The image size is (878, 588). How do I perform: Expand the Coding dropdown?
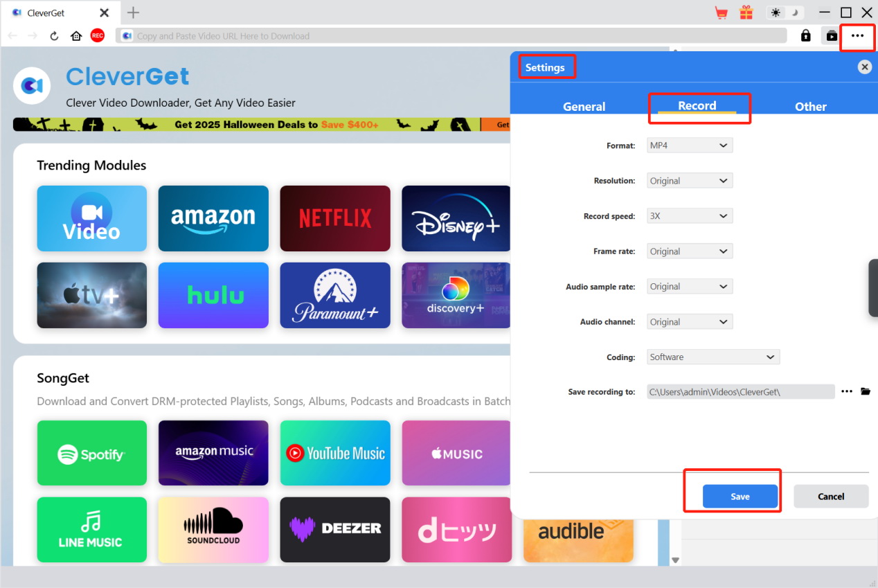[x=713, y=357]
